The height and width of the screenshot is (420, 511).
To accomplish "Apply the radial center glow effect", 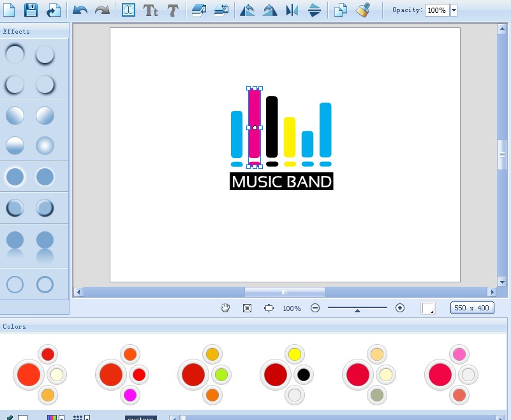I will (x=45, y=145).
